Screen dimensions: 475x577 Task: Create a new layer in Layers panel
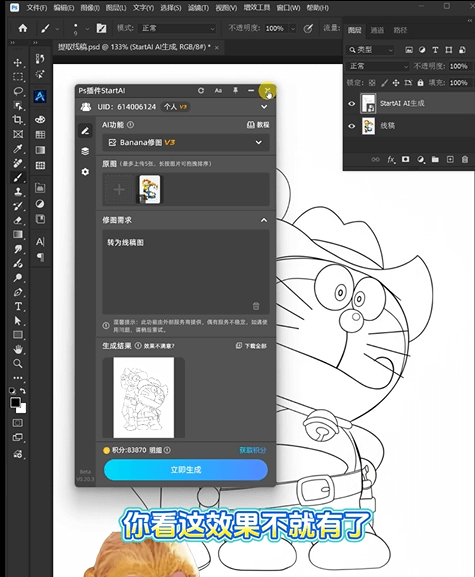pos(450,159)
